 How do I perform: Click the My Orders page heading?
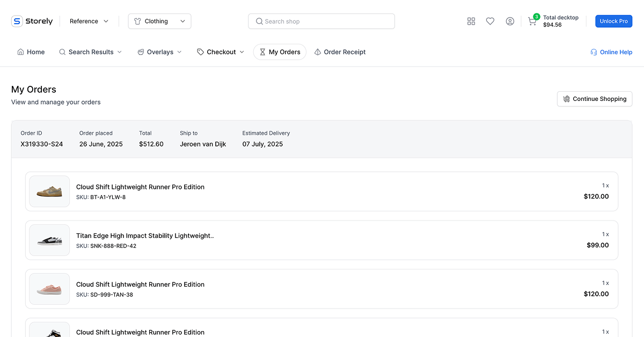(x=34, y=90)
